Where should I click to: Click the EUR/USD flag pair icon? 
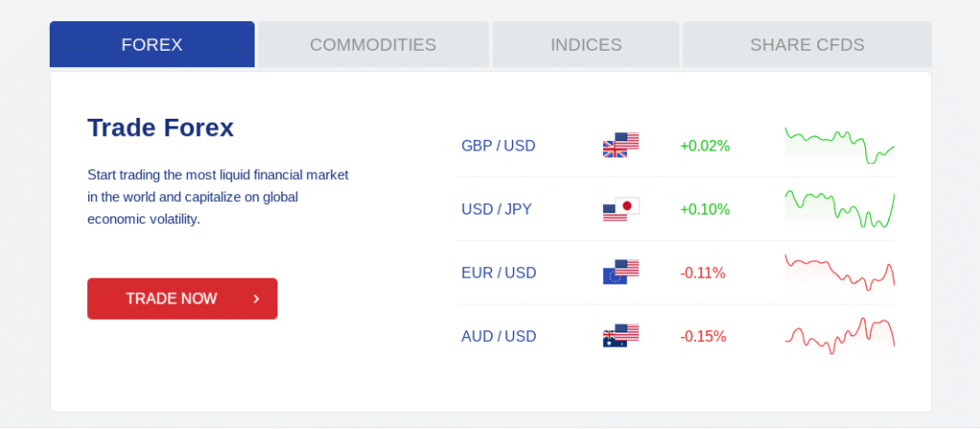[620, 273]
